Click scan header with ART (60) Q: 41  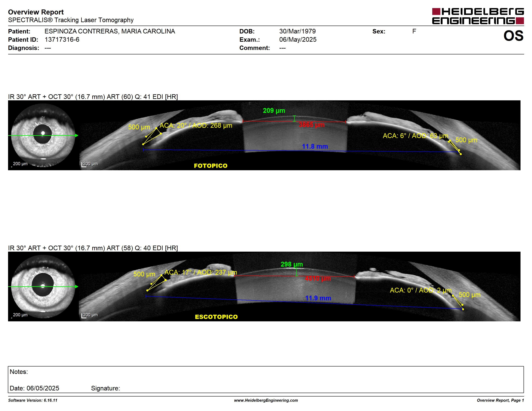coord(93,97)
